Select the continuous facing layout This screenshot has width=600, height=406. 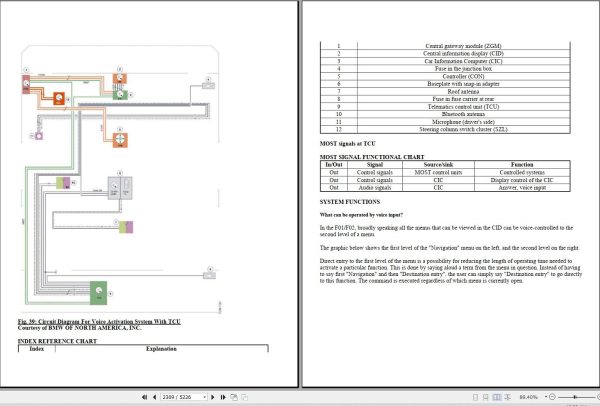point(508,397)
